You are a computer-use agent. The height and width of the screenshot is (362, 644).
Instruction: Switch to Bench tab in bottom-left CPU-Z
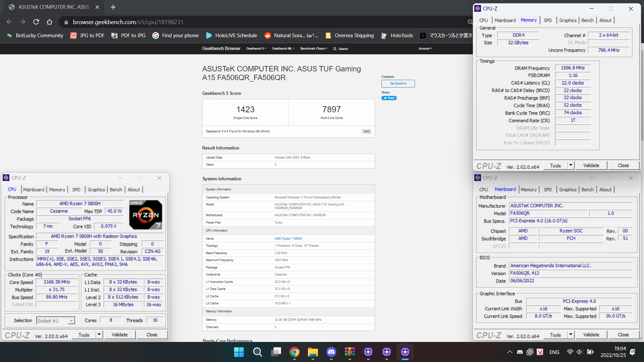116,190
